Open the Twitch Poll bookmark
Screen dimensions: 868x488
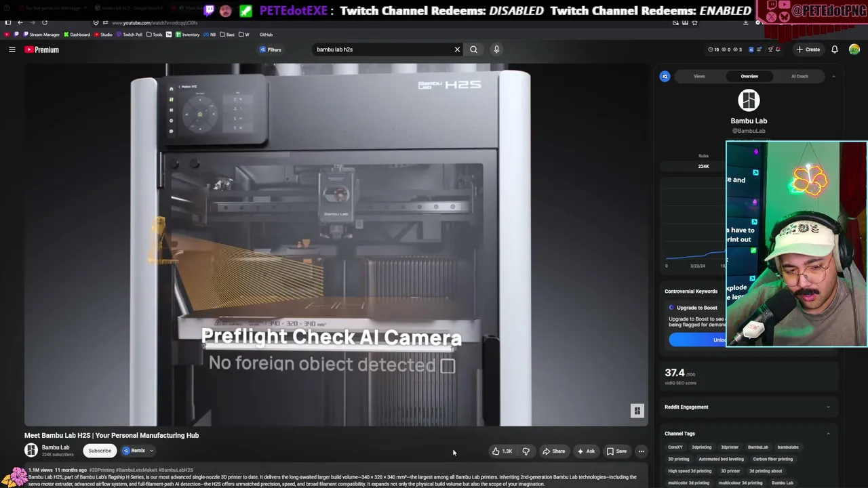(x=130, y=35)
